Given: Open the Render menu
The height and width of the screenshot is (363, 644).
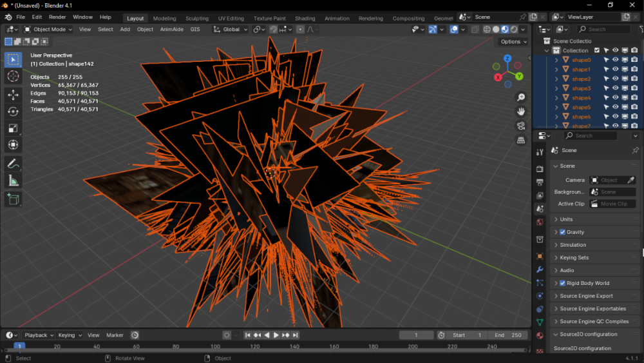Looking at the screenshot, I should (x=57, y=17).
